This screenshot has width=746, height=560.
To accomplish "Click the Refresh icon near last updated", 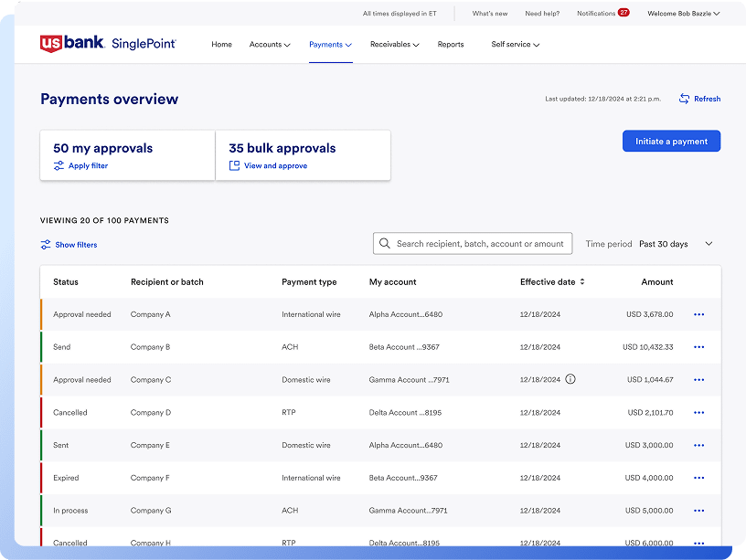I will (684, 99).
